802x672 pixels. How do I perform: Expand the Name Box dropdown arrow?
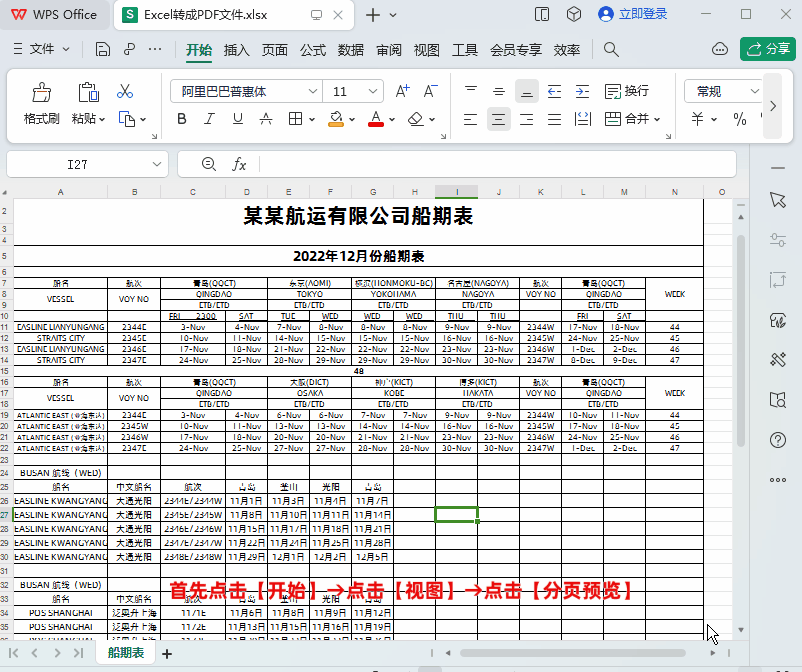[157, 164]
